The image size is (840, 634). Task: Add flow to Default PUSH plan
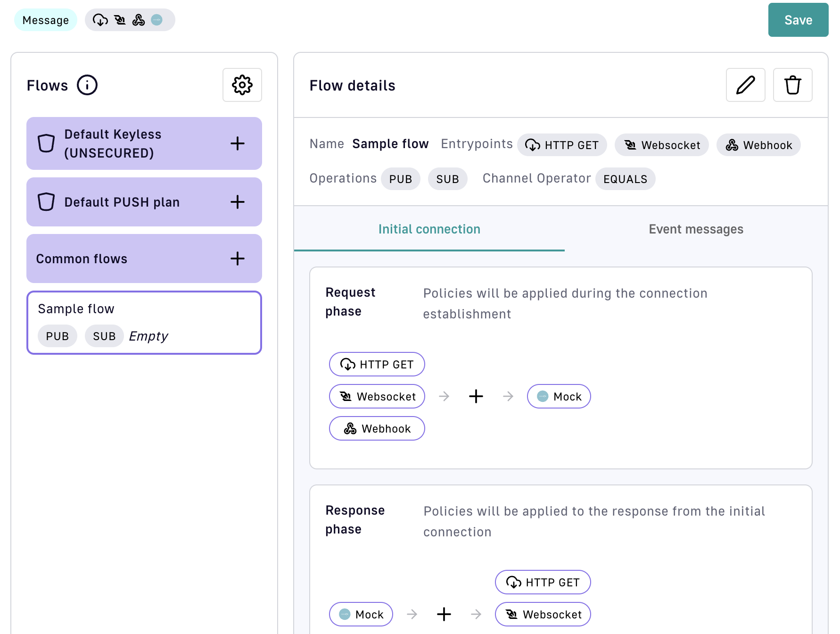[238, 202]
